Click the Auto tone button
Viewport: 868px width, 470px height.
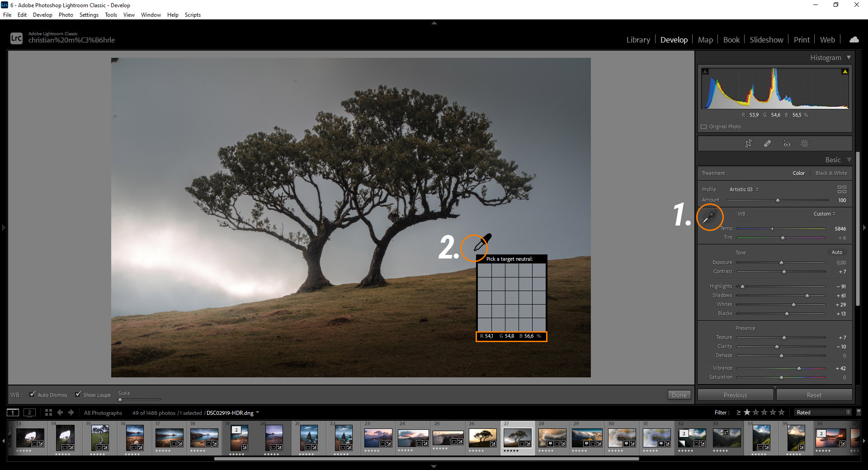point(836,252)
